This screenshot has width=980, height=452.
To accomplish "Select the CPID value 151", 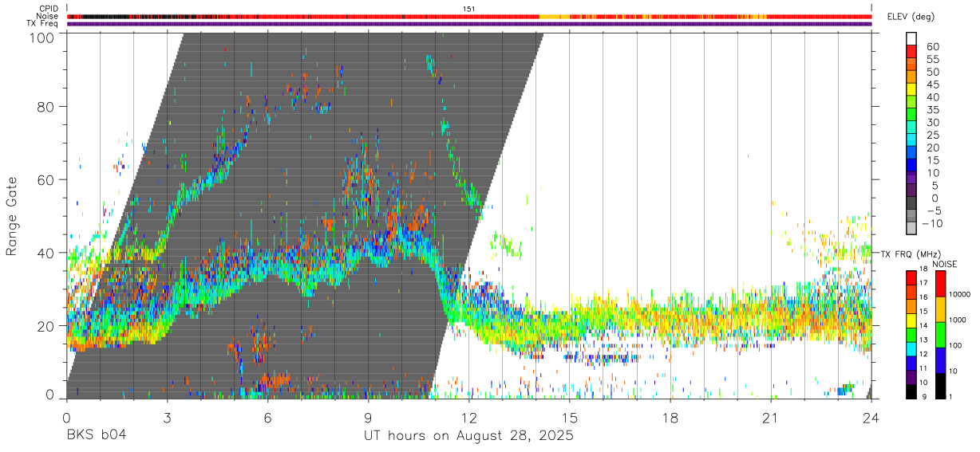I will 469,8.
